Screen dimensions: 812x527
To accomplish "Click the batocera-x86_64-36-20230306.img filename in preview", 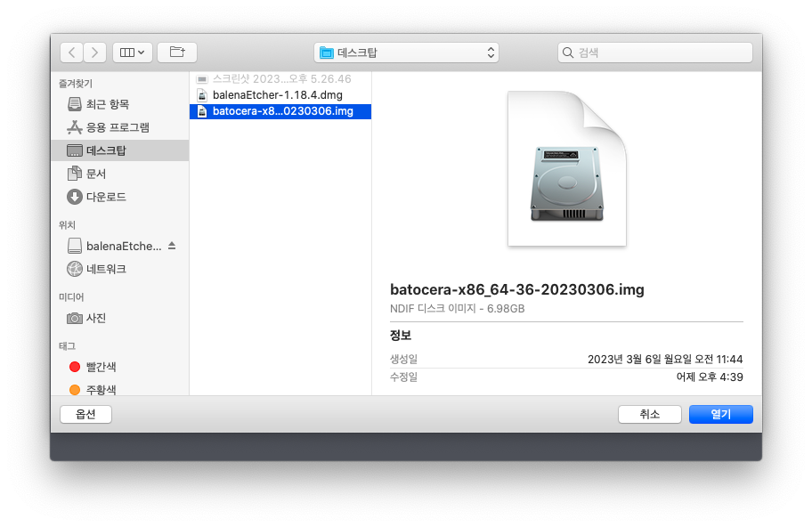I will (516, 289).
